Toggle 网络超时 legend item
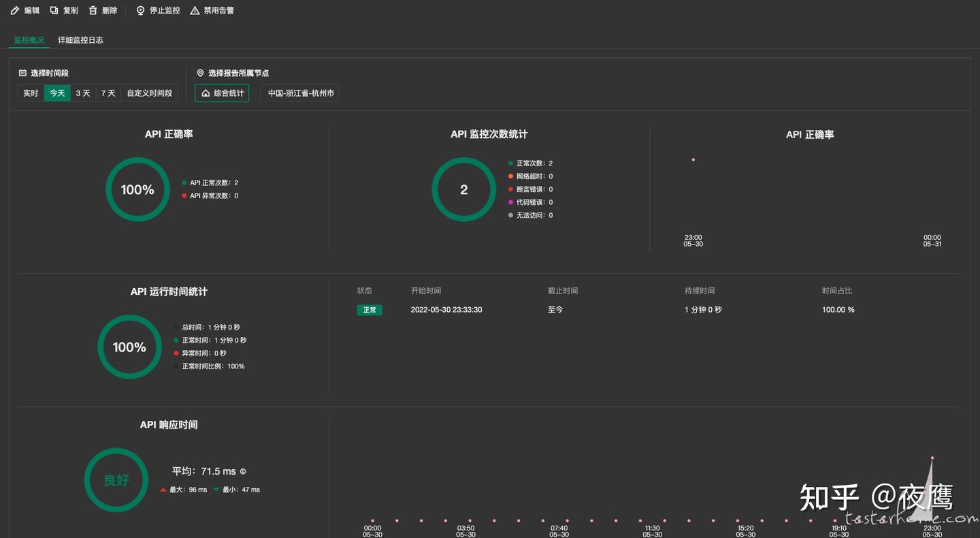The image size is (980, 538). (530, 176)
